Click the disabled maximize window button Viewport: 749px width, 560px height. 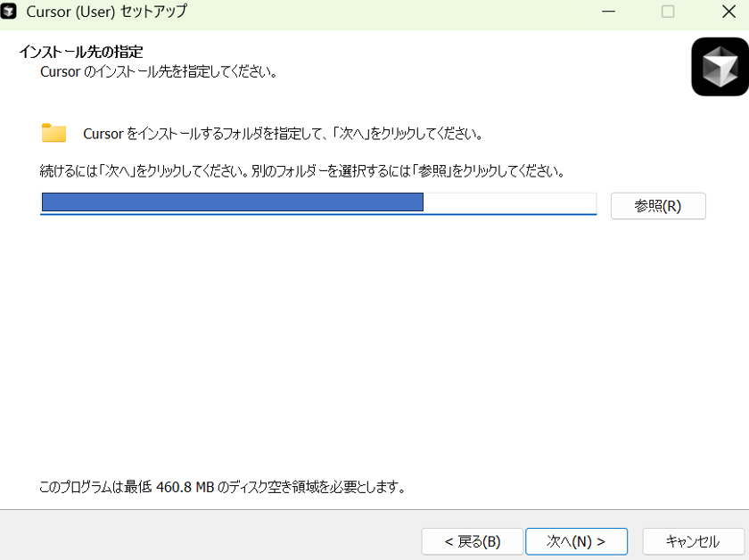668,12
